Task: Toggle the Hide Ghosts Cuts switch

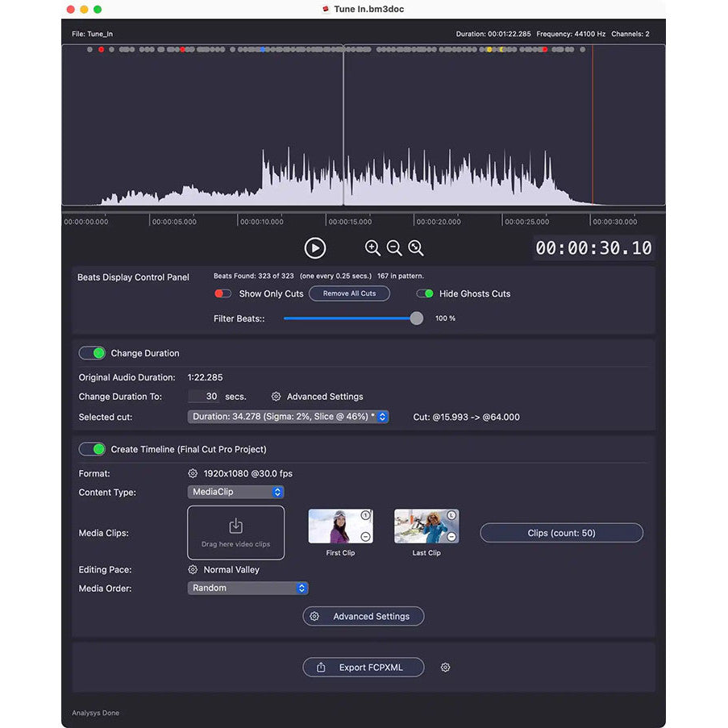Action: tap(425, 293)
